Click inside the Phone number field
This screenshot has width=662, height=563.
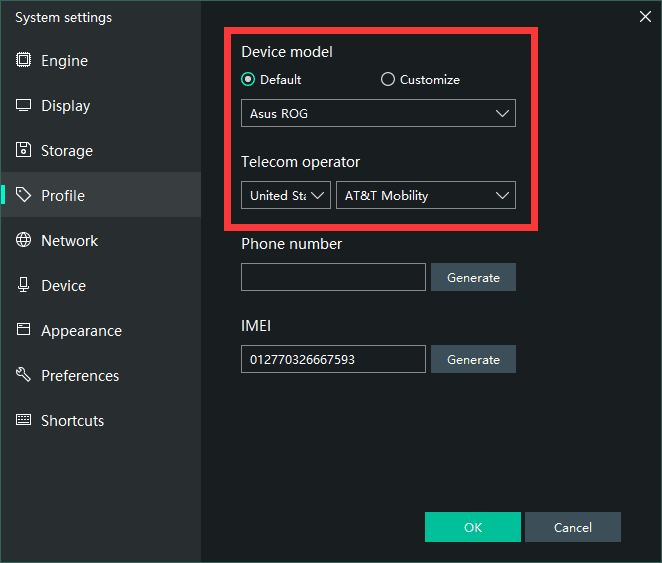pos(333,278)
